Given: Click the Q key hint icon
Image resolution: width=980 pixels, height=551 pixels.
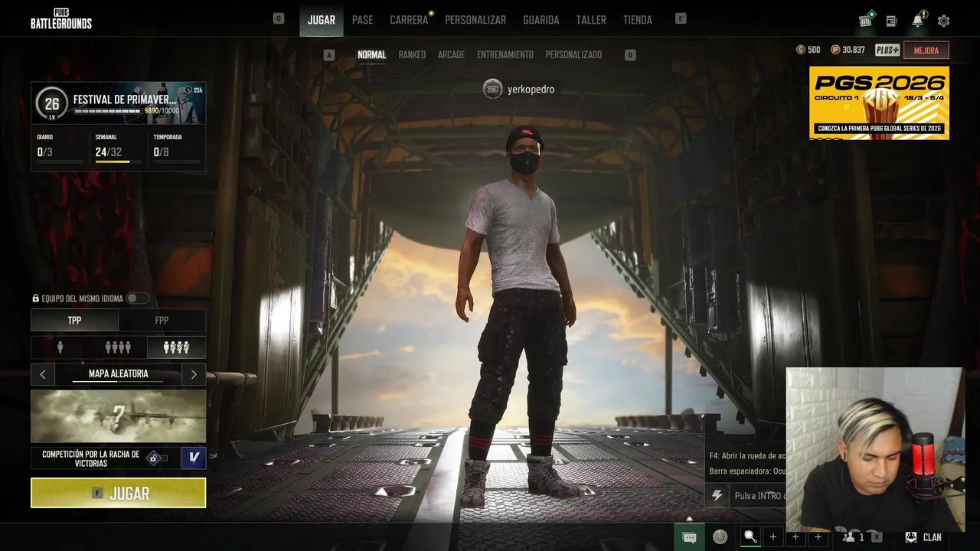Looking at the screenshot, I should coord(279,19).
